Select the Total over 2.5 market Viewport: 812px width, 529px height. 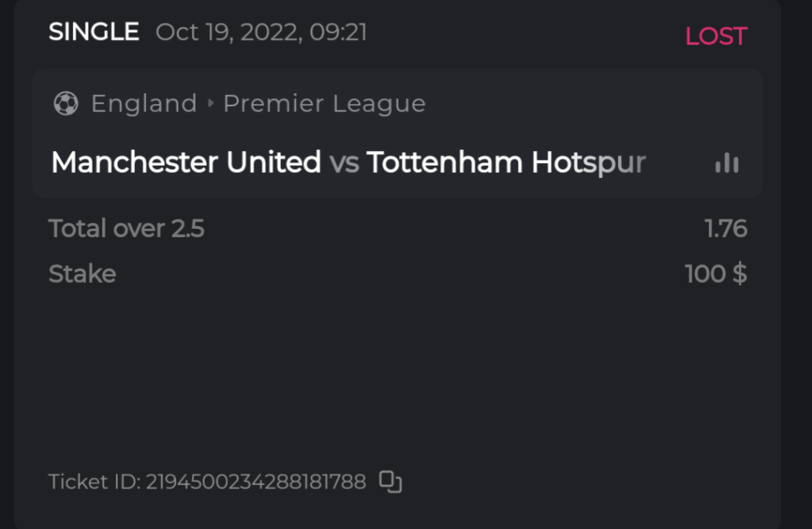click(127, 229)
